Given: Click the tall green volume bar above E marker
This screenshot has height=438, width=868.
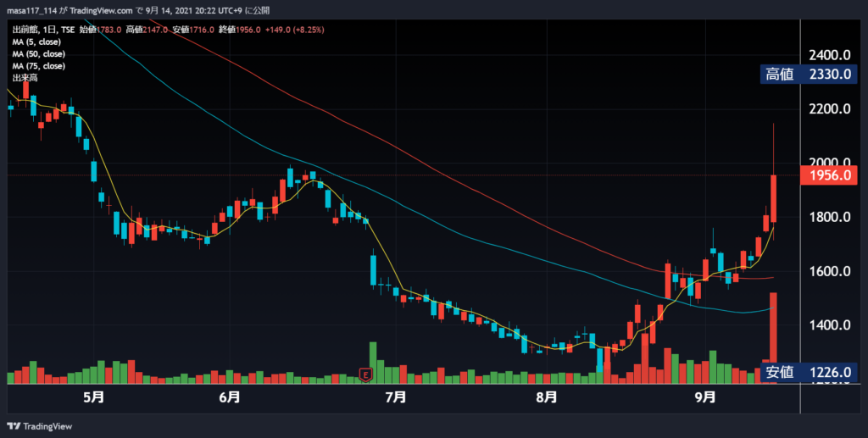Looking at the screenshot, I should click(373, 363).
